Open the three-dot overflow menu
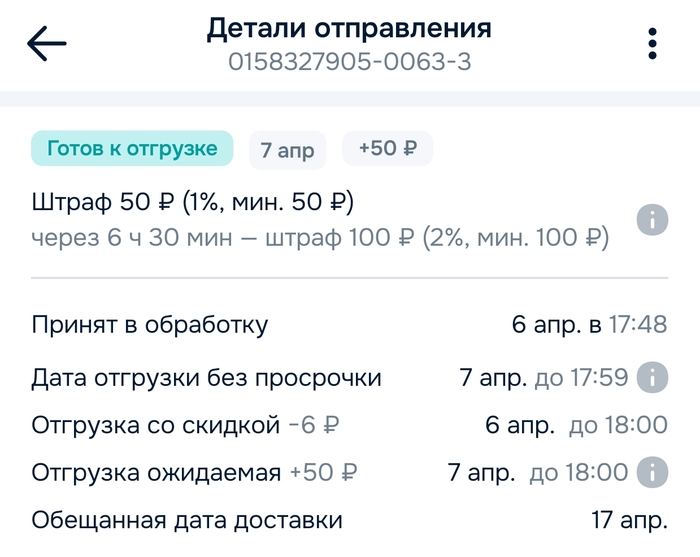This screenshot has width=700, height=557. (652, 43)
